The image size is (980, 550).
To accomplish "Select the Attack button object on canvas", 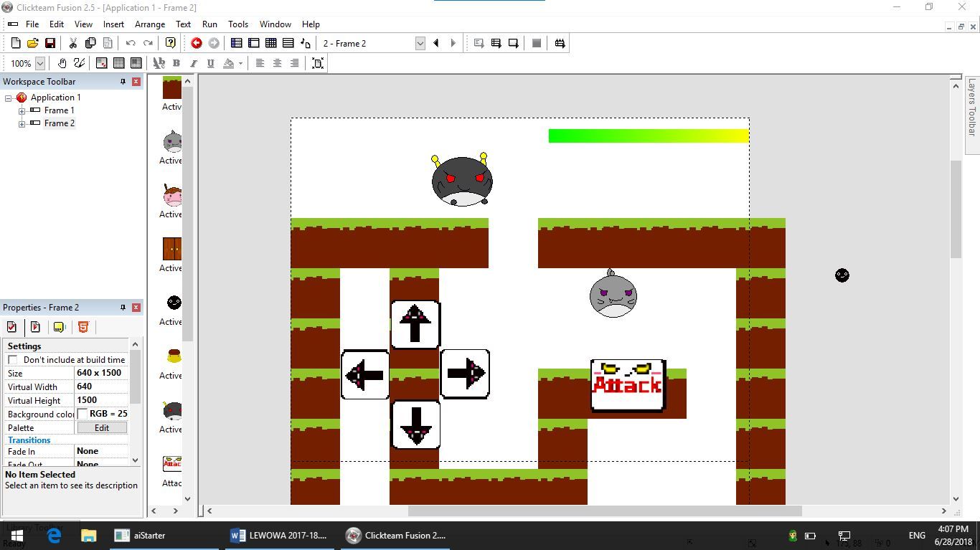I will coord(628,385).
